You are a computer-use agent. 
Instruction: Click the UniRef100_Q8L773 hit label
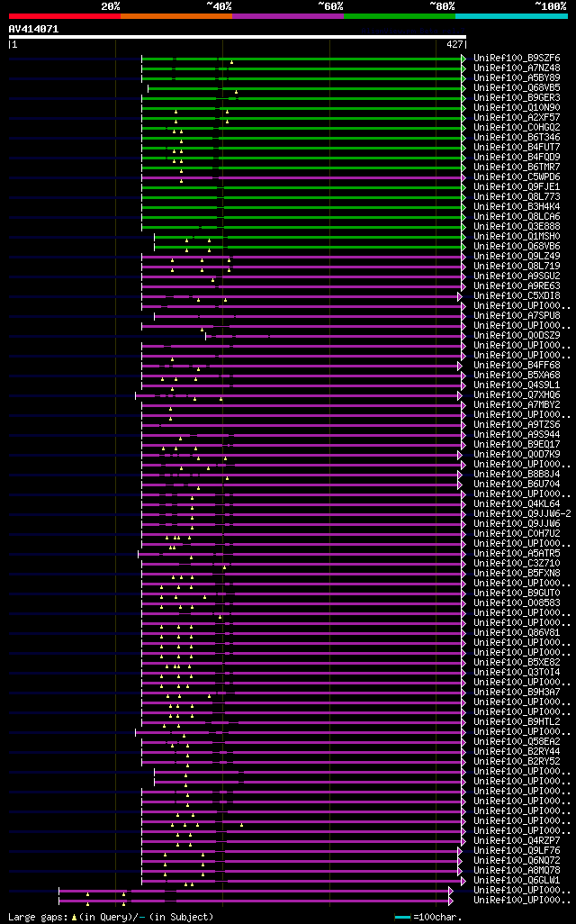click(517, 197)
